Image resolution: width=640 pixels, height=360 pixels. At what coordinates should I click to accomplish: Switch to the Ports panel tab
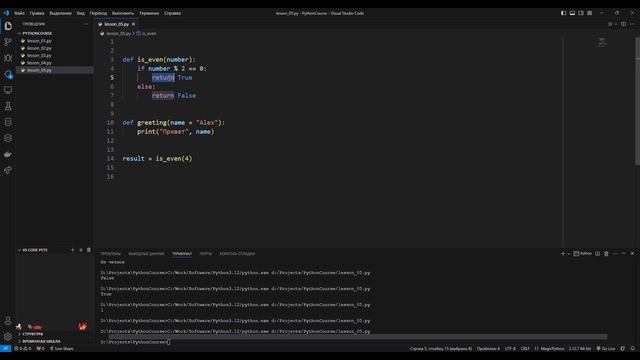coord(205,253)
